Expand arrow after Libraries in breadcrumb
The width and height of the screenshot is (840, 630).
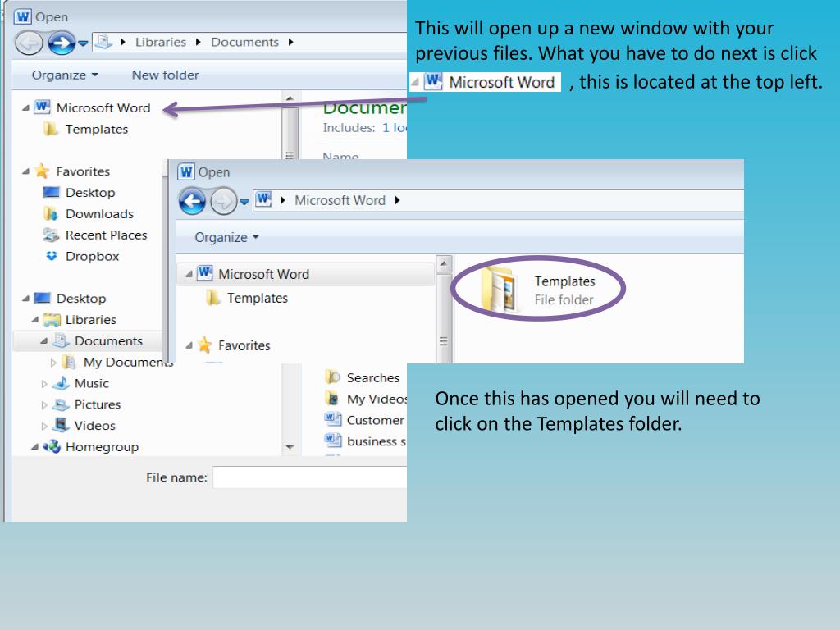[199, 43]
